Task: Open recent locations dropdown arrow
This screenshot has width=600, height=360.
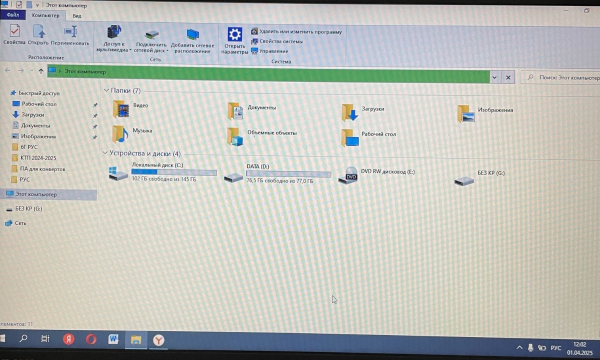Action: 31,71
